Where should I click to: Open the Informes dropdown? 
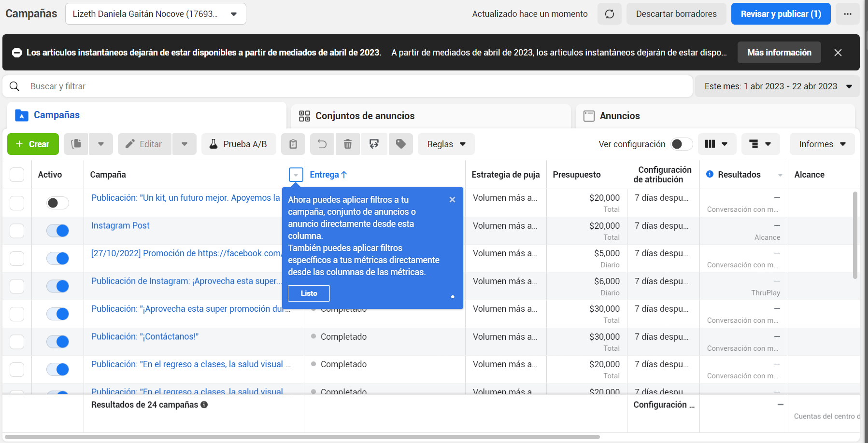pyautogui.click(x=822, y=144)
